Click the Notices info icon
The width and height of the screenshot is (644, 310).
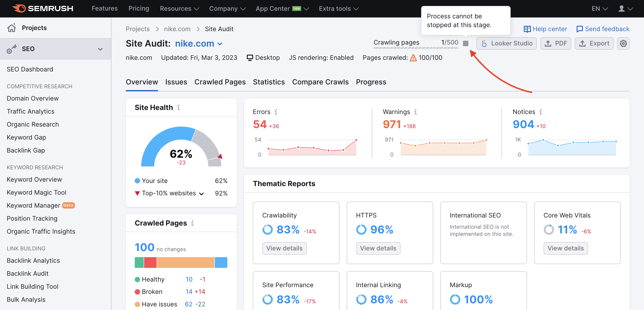tap(541, 112)
